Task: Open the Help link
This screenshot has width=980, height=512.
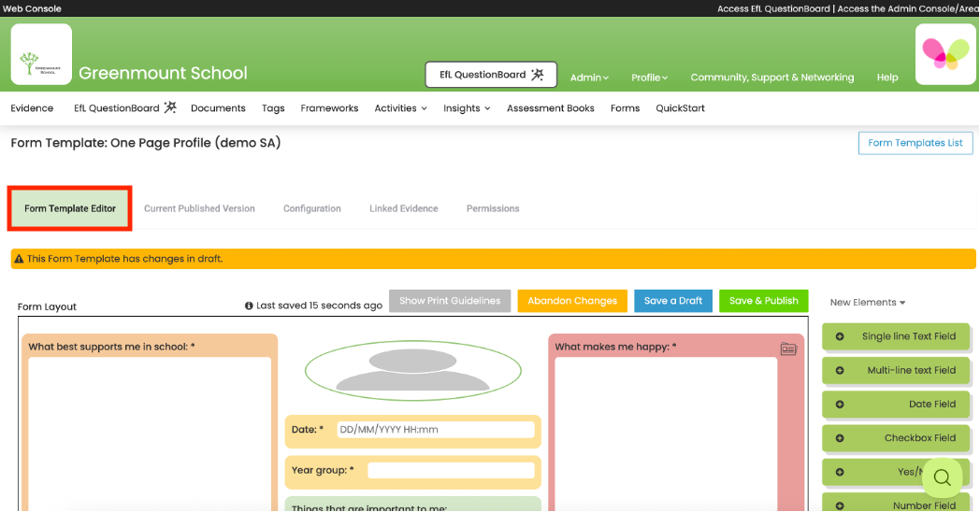Action: pos(886,78)
